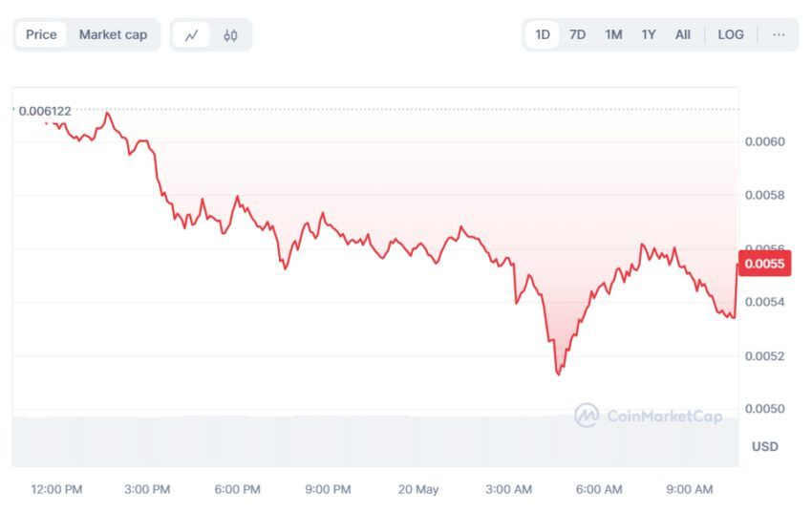Switch to line chart view
The width and height of the screenshot is (812, 513).
192,35
